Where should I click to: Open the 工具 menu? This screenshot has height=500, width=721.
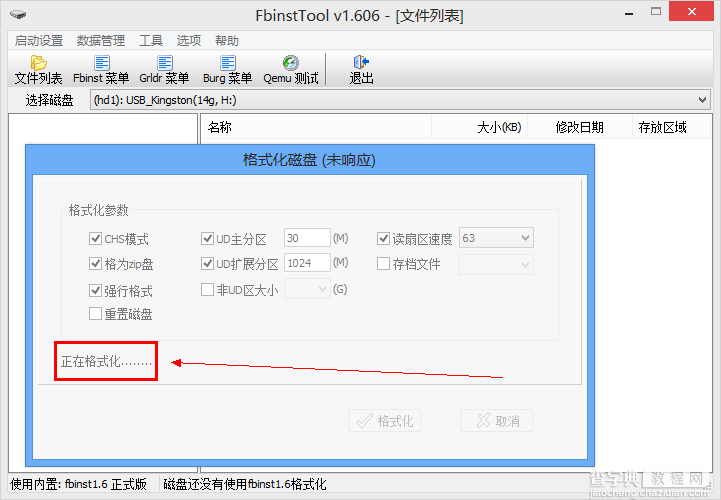(151, 40)
